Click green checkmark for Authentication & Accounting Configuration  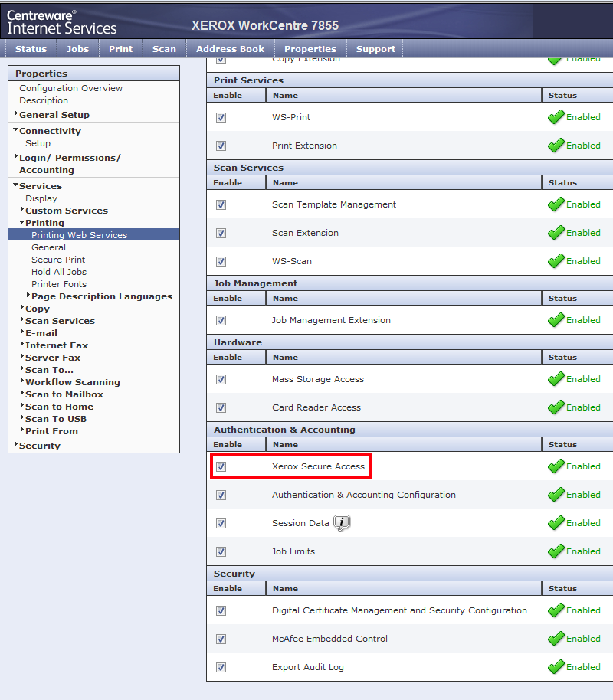[x=556, y=495]
